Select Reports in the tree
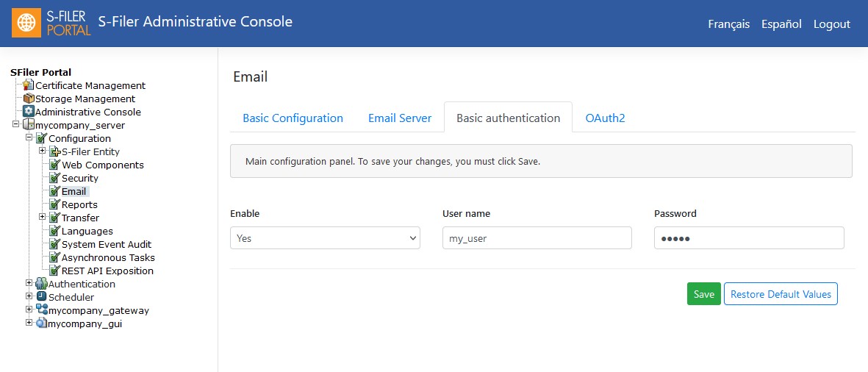The image size is (868, 372). pyautogui.click(x=79, y=205)
